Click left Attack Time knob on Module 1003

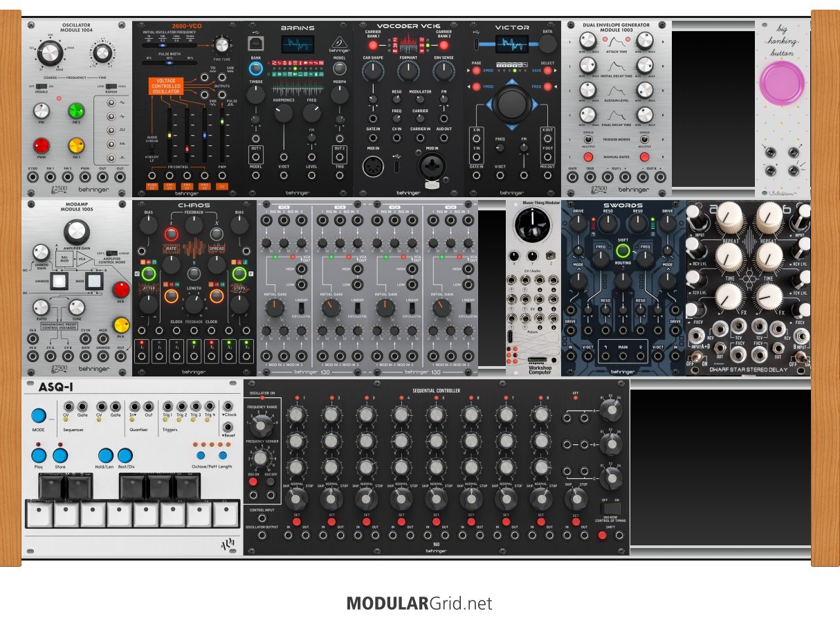tap(587, 42)
